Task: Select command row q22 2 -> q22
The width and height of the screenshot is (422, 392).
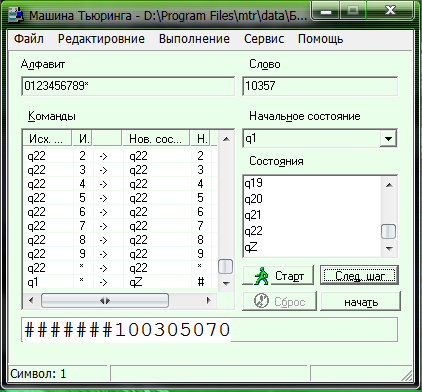Action: [120, 156]
